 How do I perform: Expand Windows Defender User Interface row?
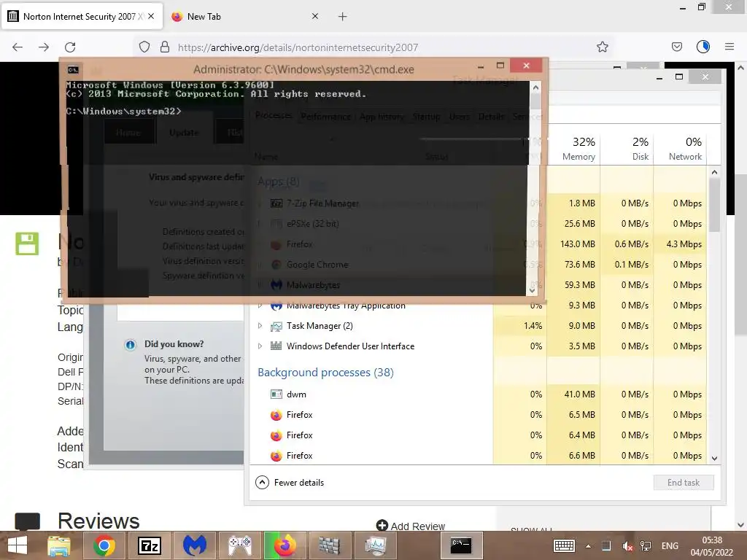click(260, 346)
